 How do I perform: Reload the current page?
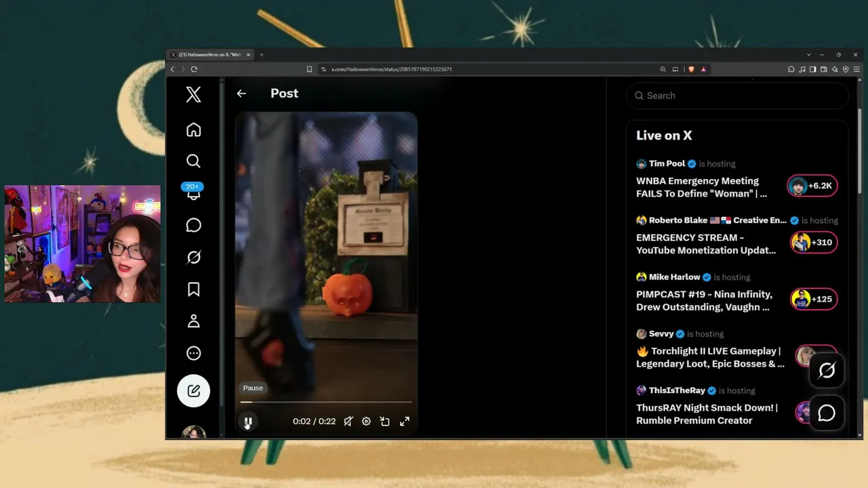pos(194,69)
